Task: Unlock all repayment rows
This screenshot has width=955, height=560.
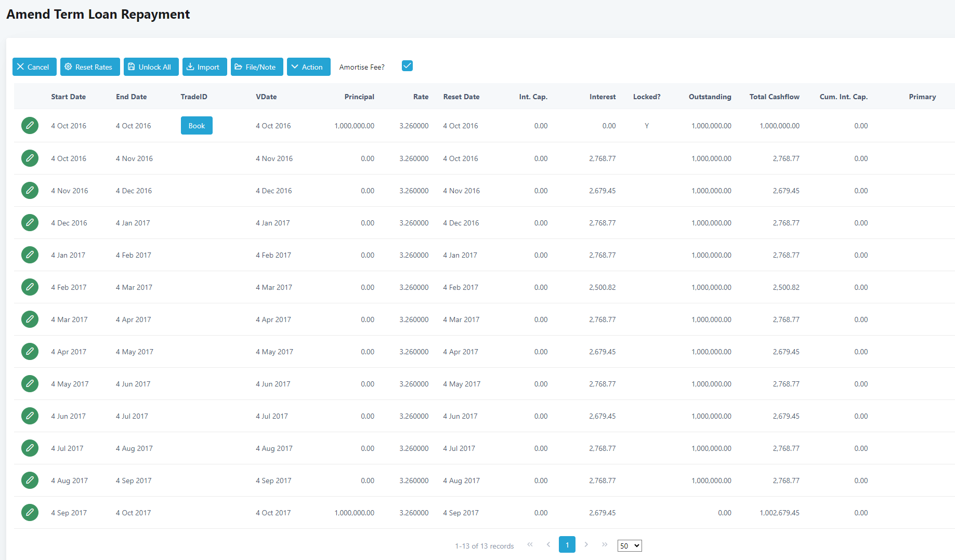Action: 151,67
